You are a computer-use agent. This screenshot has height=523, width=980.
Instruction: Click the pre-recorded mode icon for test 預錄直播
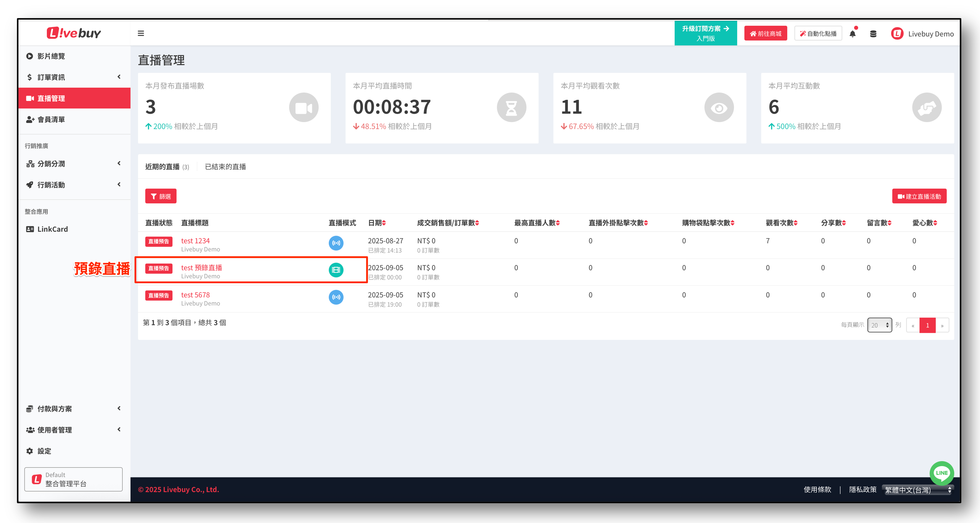pyautogui.click(x=336, y=270)
